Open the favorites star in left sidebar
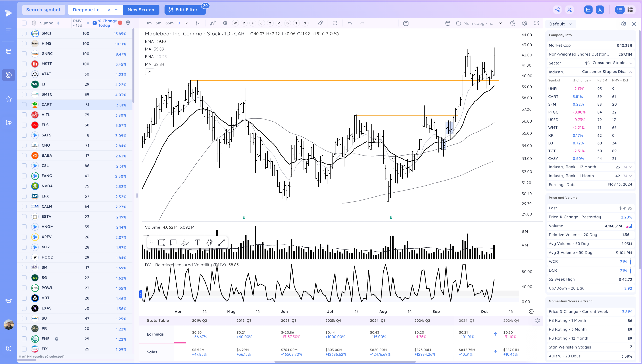Viewport: 642px width, 364px height. tap(9, 99)
